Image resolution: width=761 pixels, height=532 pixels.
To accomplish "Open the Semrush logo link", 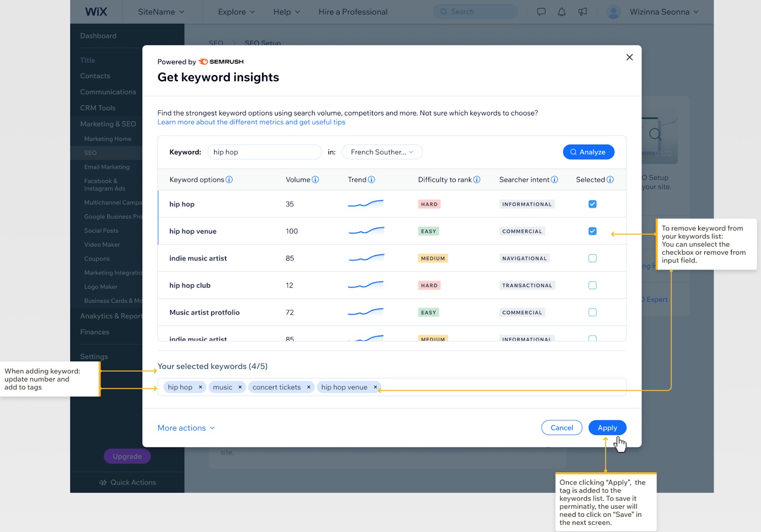I will pyautogui.click(x=221, y=61).
